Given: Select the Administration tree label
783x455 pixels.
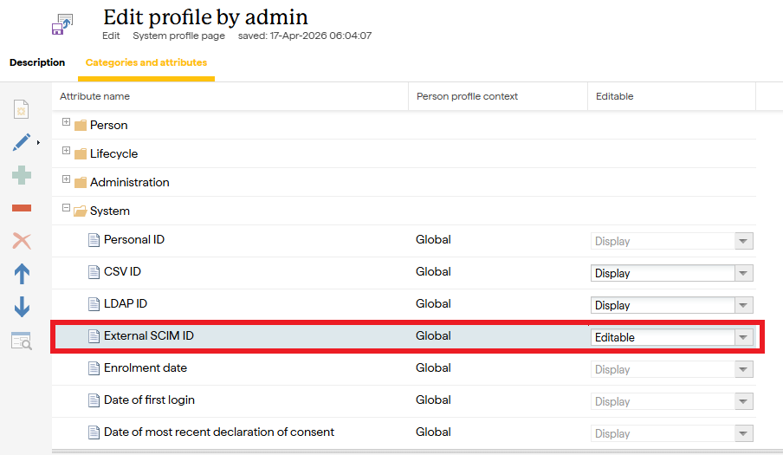Looking at the screenshot, I should coord(130,182).
